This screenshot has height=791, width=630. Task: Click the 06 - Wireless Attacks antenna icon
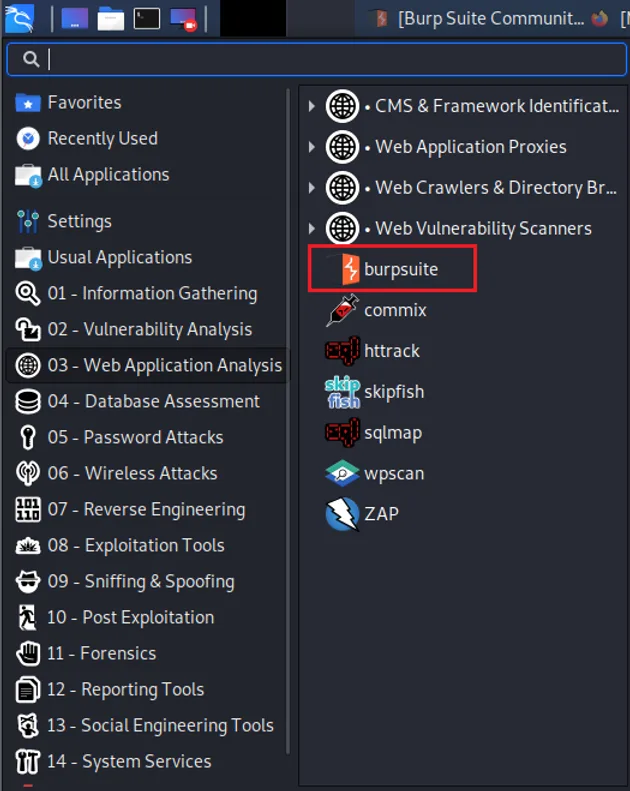point(28,473)
